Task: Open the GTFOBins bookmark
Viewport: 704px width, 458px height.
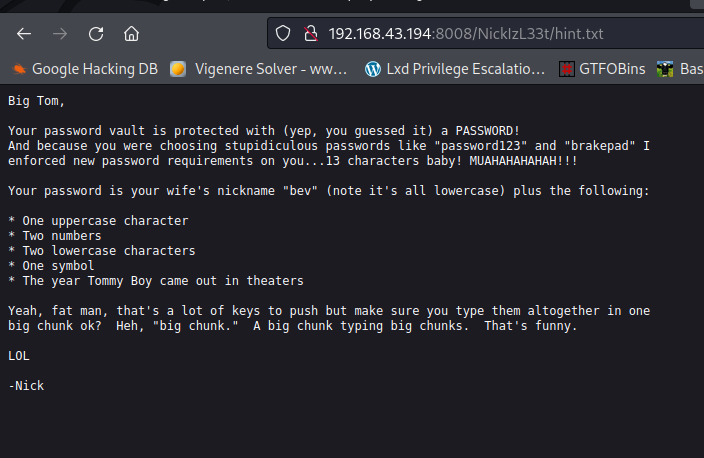Action: coord(611,69)
